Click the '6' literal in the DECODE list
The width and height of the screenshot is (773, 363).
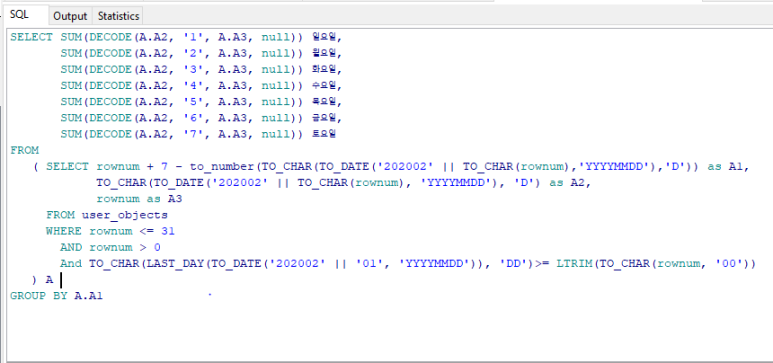193,118
